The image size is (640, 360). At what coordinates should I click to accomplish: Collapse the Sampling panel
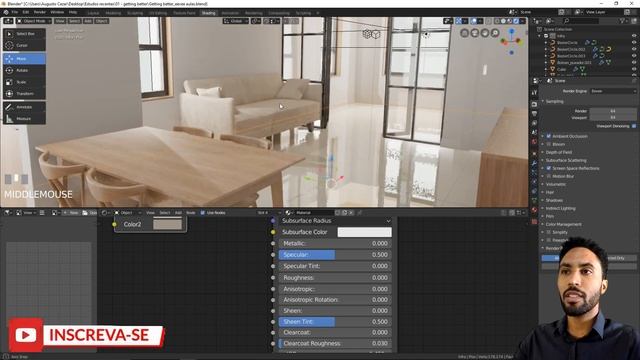(x=554, y=101)
